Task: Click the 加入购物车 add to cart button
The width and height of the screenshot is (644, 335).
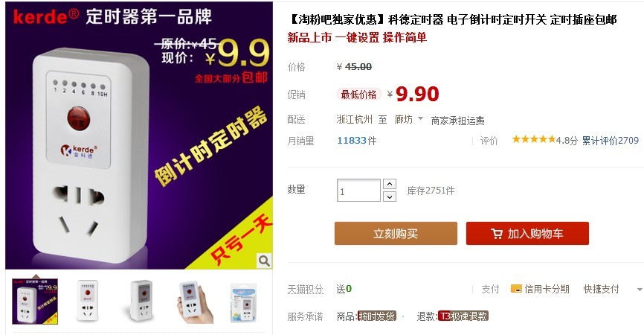Action: 527,234
